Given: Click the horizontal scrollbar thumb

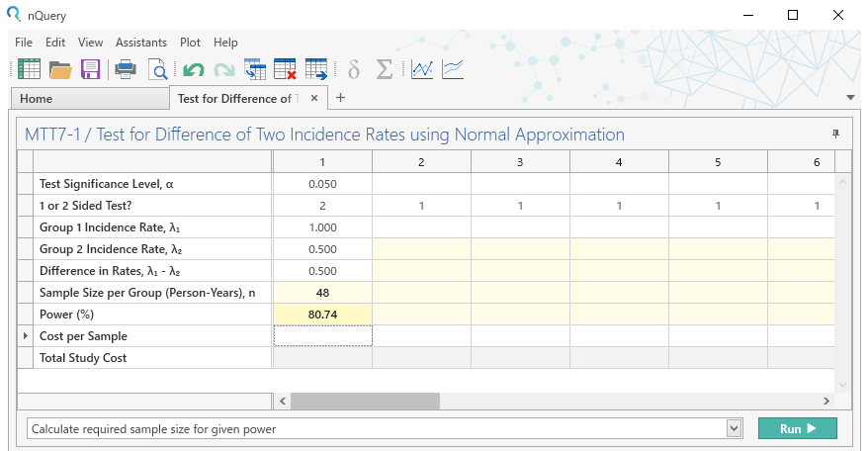Looking at the screenshot, I should click(x=365, y=401).
